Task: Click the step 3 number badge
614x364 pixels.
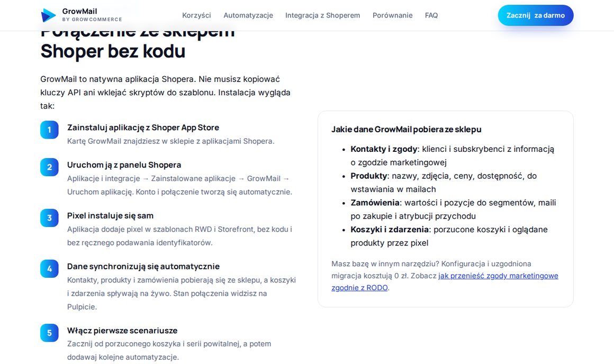Action: (x=49, y=218)
